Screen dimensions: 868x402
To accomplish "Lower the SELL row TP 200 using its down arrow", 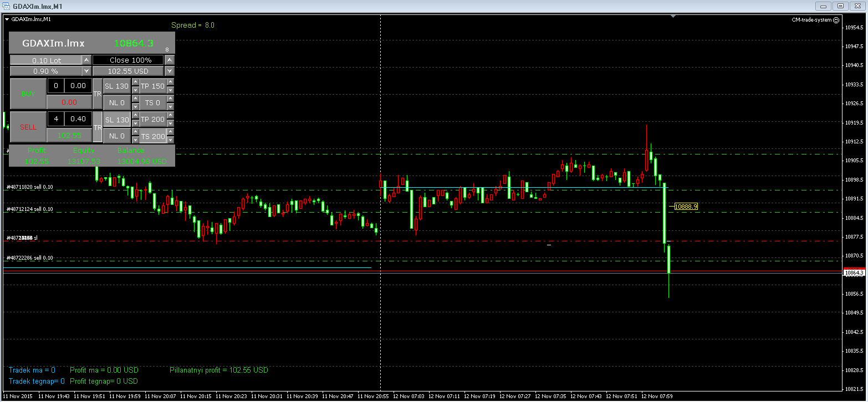I will tap(170, 123).
